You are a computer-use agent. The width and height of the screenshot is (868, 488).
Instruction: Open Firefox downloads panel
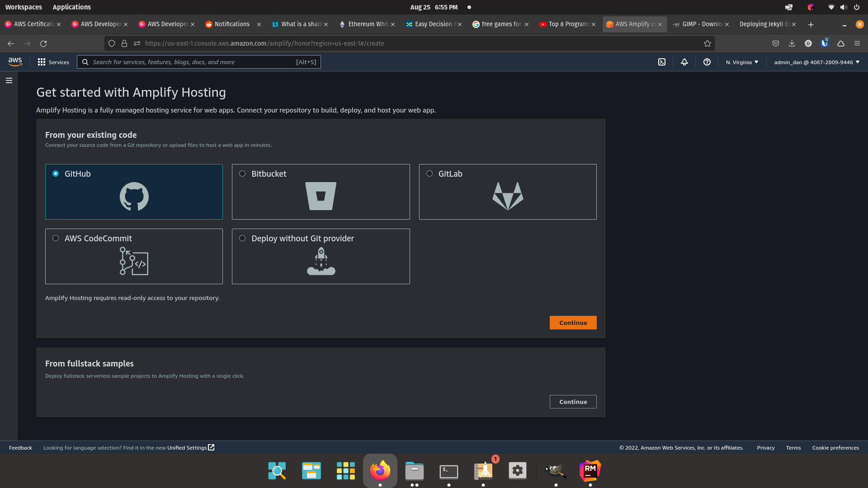(792, 43)
